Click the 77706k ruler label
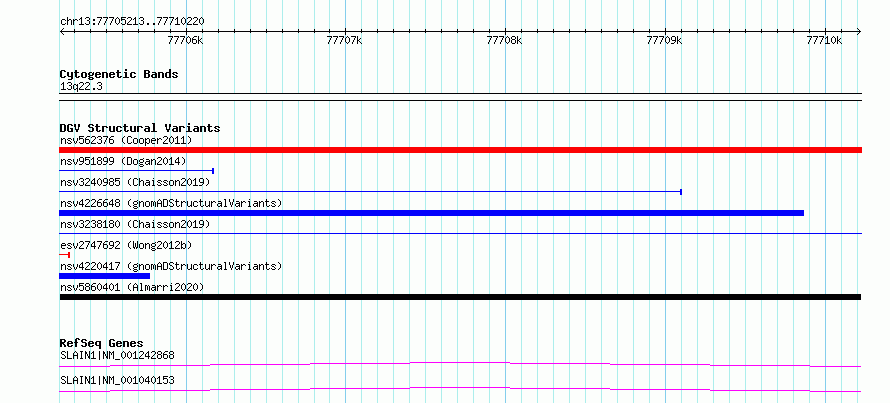This screenshot has width=890, height=403. tap(185, 40)
